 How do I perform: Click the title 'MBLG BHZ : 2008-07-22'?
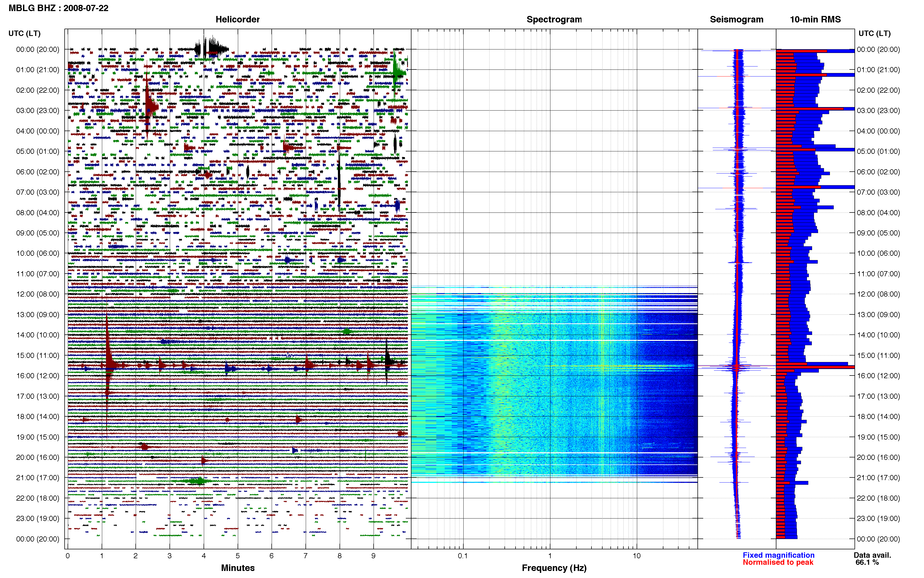coord(58,8)
